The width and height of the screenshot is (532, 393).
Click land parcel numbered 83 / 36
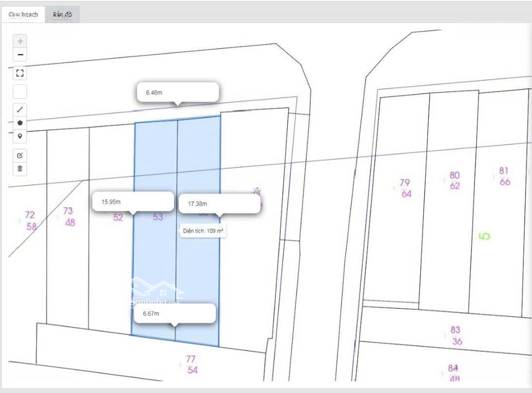pyautogui.click(x=456, y=335)
